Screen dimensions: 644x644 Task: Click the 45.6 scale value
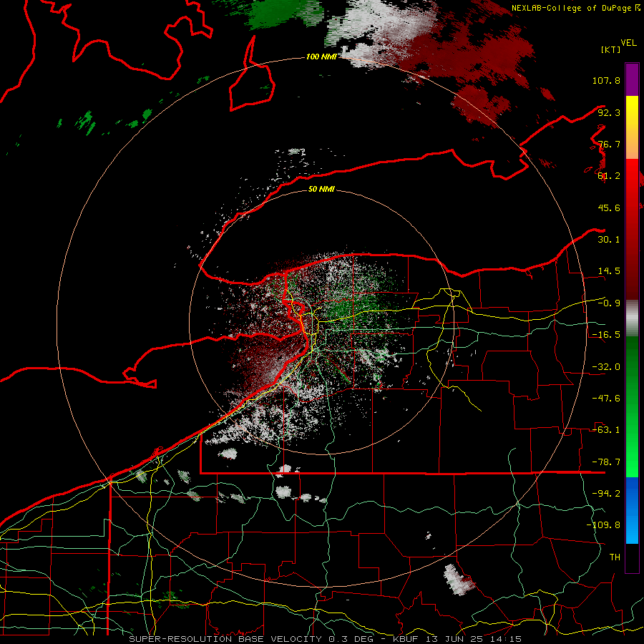609,208
